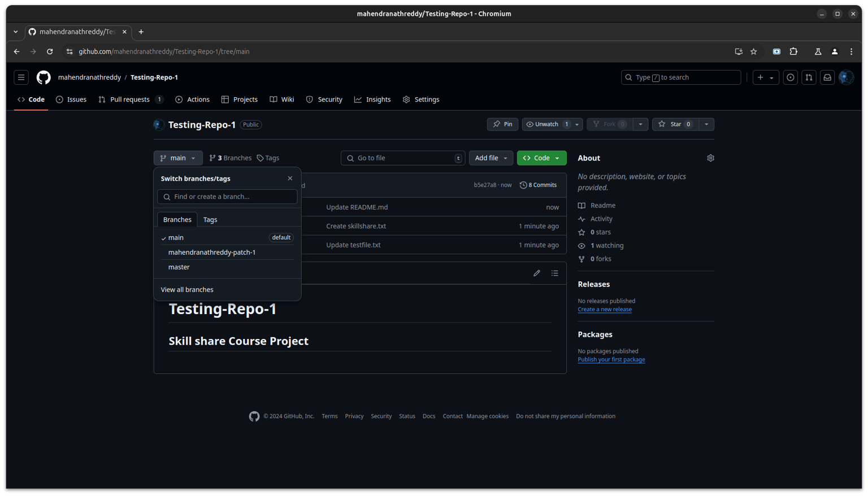Open the pull requests icon in the header
Screen dimensions: 868x496
(x=809, y=77)
